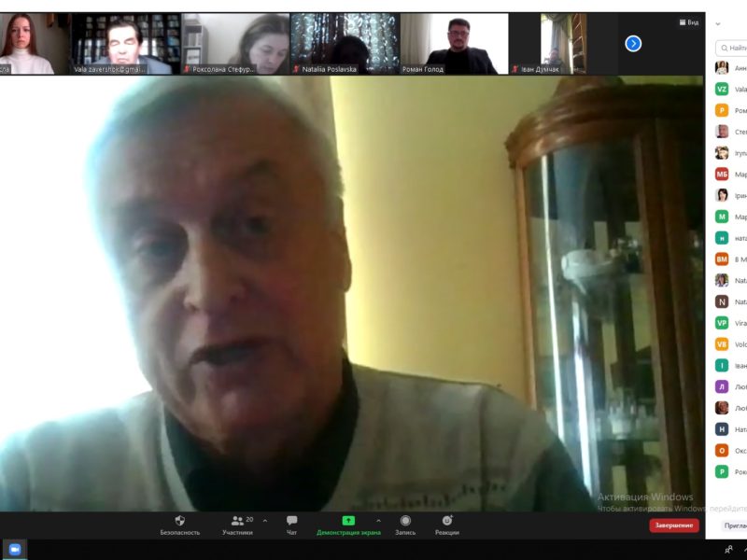This screenshot has width=747, height=560.
Task: Expand the arrow next to Участники
Action: 265,521
